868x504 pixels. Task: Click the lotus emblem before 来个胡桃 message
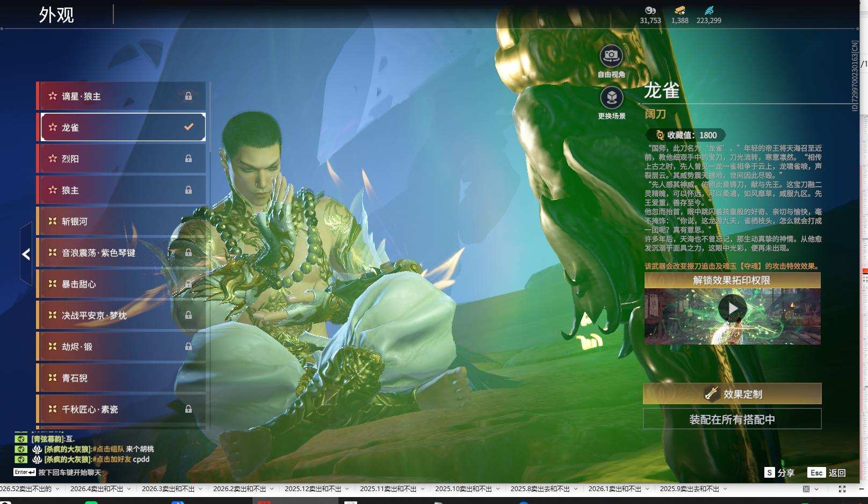tap(37, 449)
